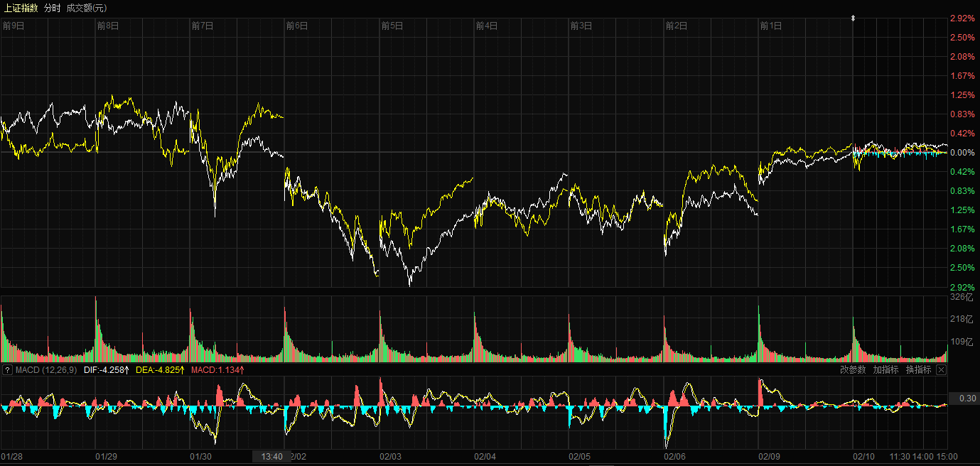
Task: Click the 02/09 date on time axis
Action: pyautogui.click(x=770, y=457)
